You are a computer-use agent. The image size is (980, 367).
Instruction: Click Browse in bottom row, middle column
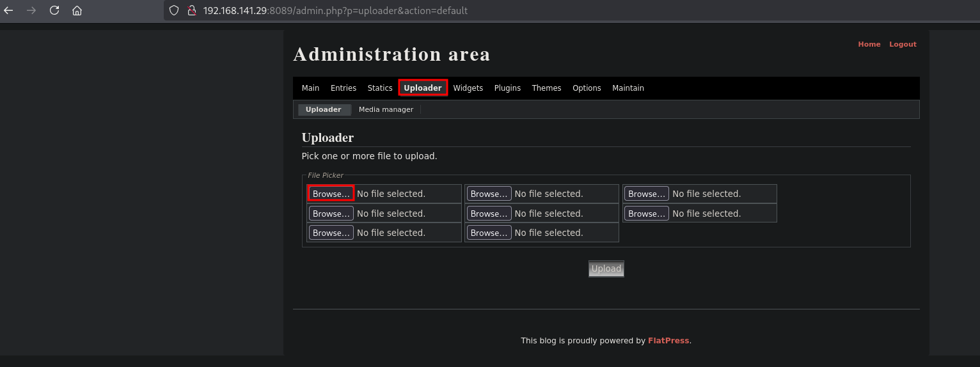489,233
